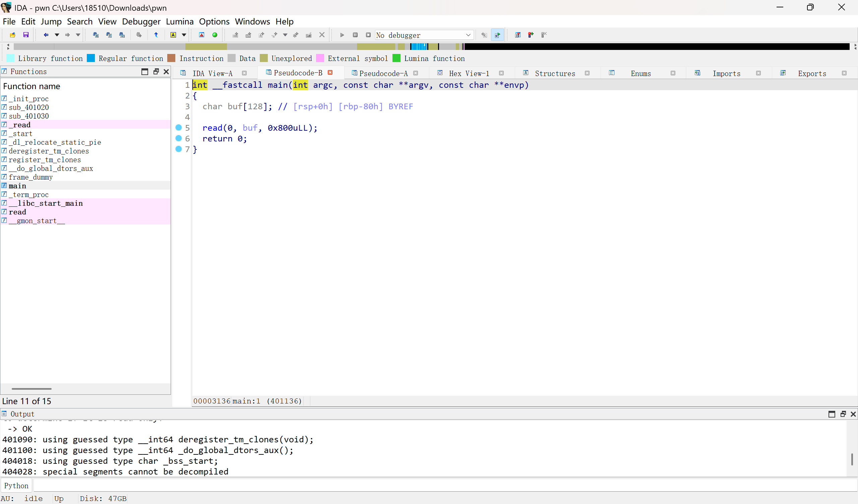Jump forward with the gray right arrow
The image size is (858, 504).
pyautogui.click(x=67, y=35)
